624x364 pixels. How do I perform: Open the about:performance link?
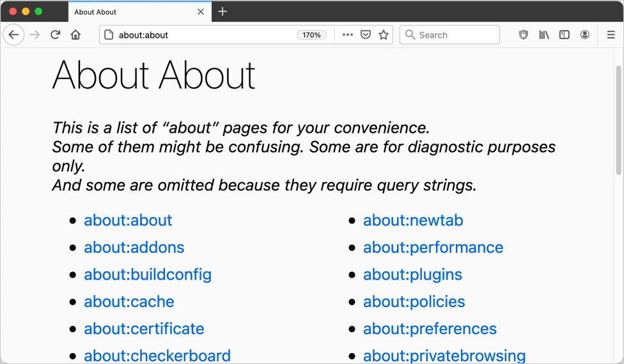pos(433,247)
